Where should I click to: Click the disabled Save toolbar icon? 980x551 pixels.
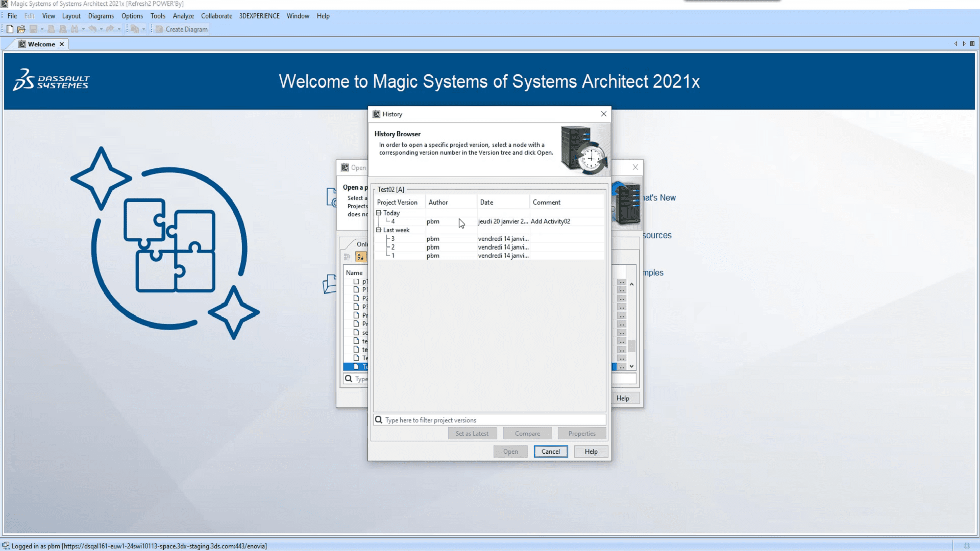[x=34, y=29]
